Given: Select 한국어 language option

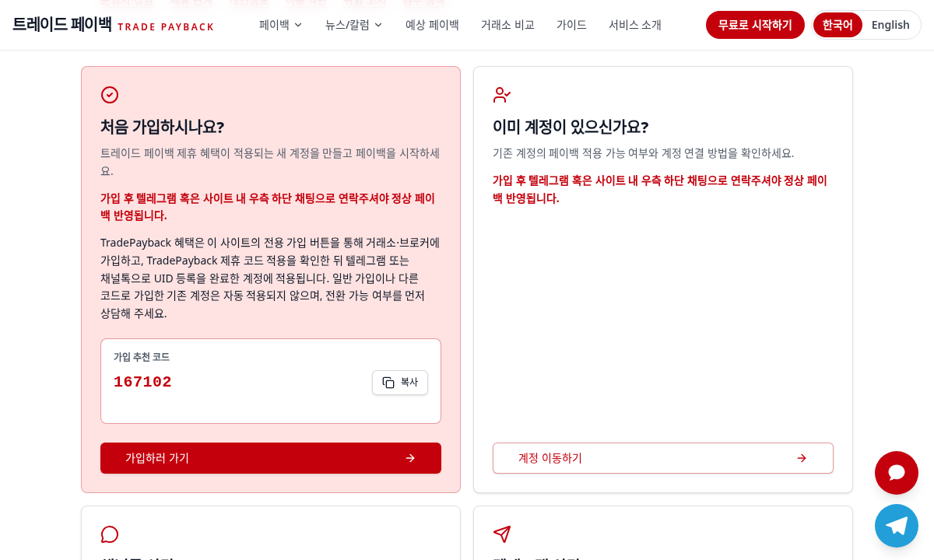Looking at the screenshot, I should (837, 25).
